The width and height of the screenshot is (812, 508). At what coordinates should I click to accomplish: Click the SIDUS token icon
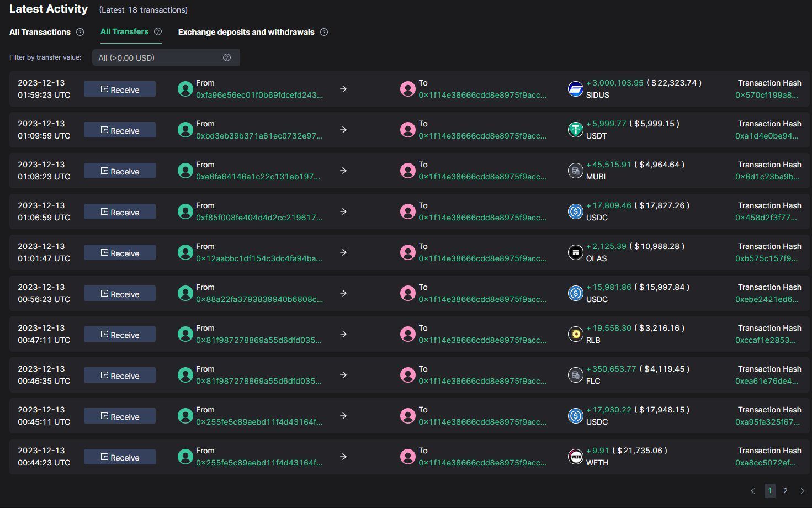(x=575, y=89)
